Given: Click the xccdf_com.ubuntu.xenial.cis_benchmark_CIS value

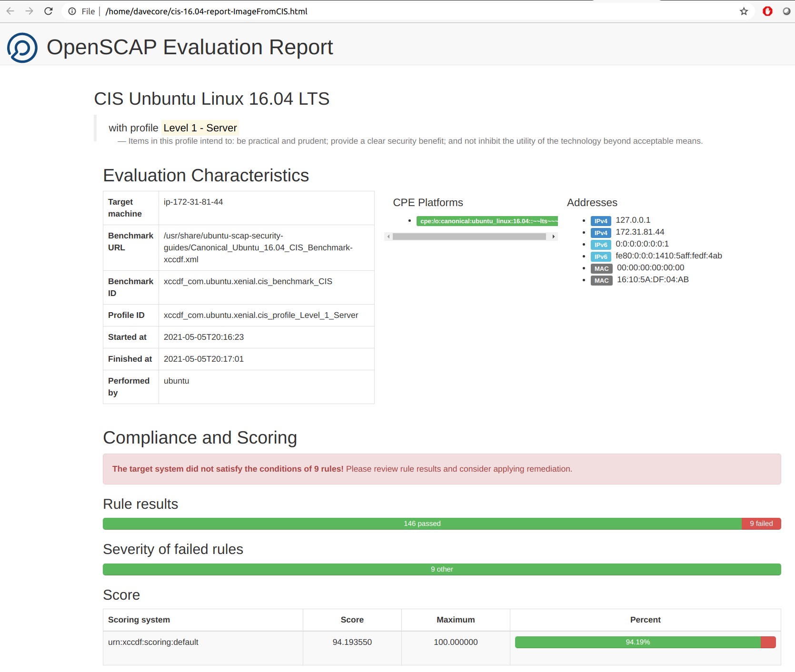Looking at the screenshot, I should (x=248, y=281).
